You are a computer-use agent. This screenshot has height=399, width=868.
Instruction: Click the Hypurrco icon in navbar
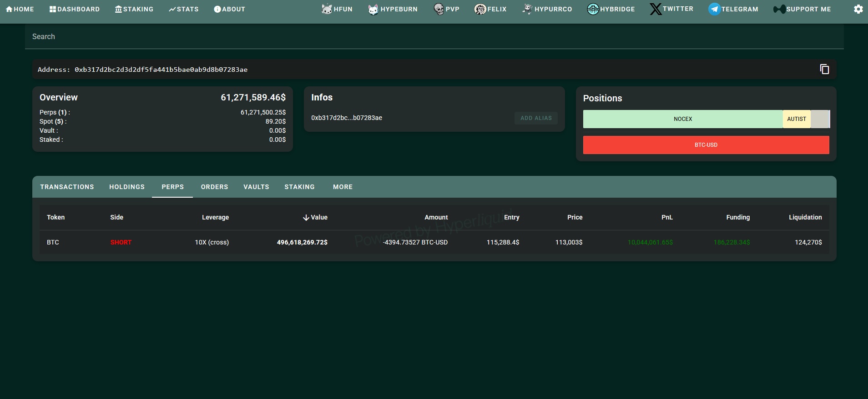point(527,9)
